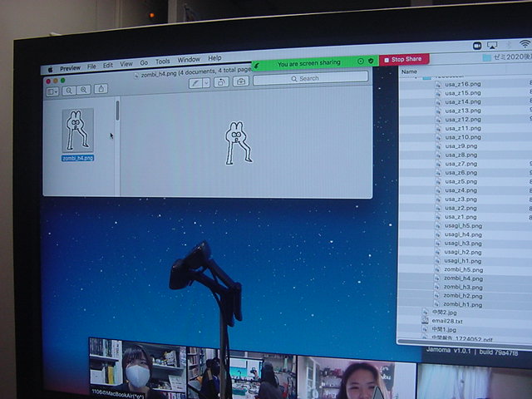The width and height of the screenshot is (532, 399).
Task: Click the Preview sidebar scrollbar
Action: tap(117, 111)
